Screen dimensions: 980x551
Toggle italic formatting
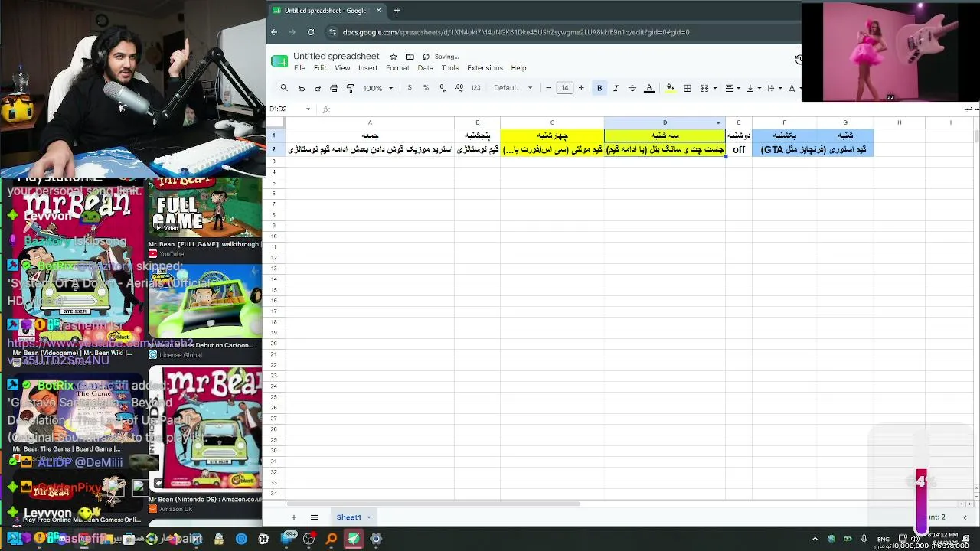[x=616, y=88]
